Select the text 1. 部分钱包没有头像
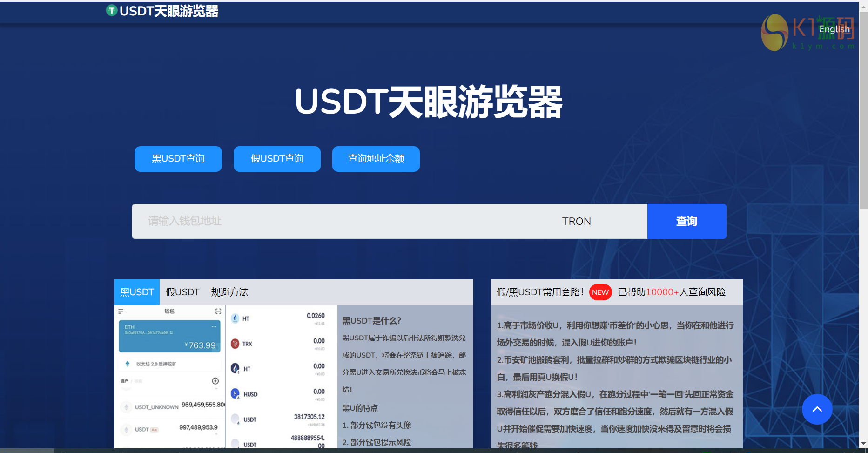The width and height of the screenshot is (868, 453). (x=377, y=425)
